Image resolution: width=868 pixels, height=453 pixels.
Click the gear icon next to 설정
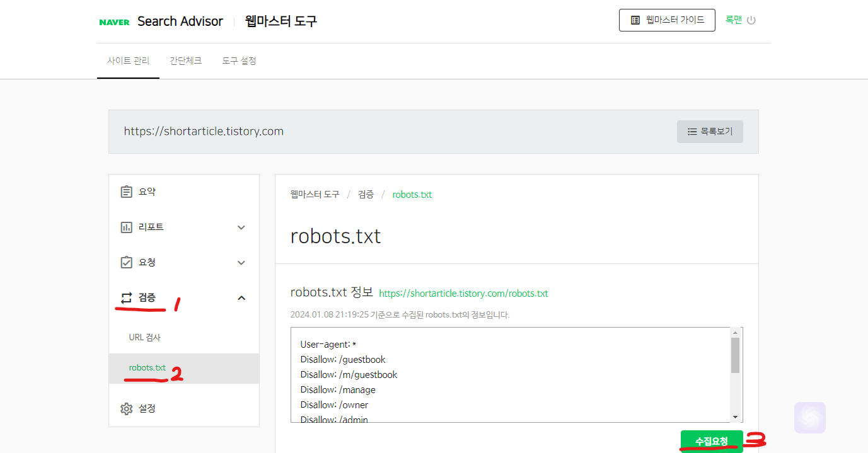127,408
